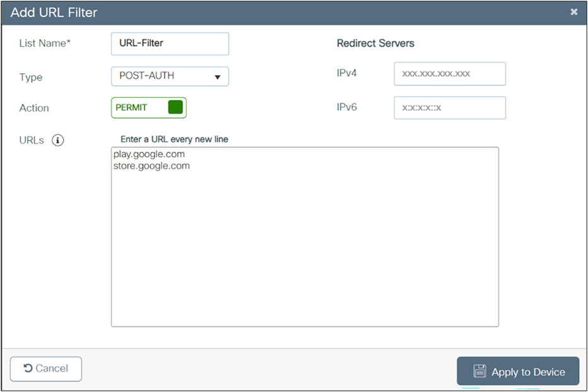Click 'Enter a URL every new line' hint
This screenshot has width=588, height=392.
174,139
